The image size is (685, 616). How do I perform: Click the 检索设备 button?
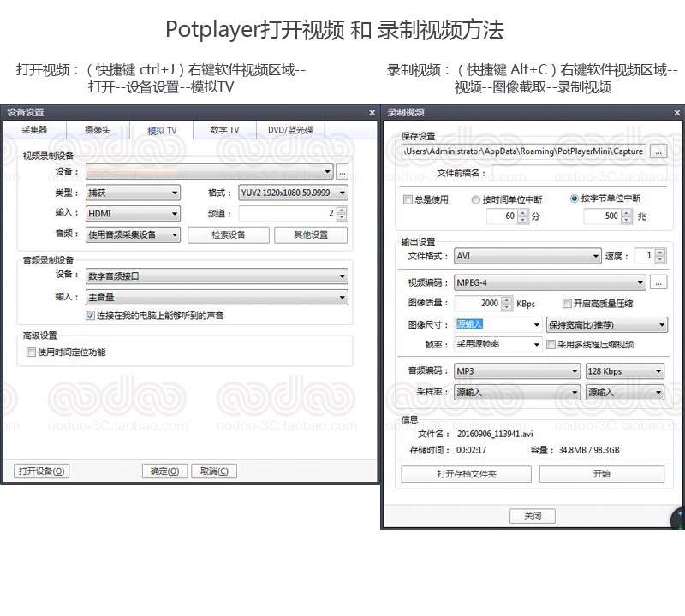(229, 235)
